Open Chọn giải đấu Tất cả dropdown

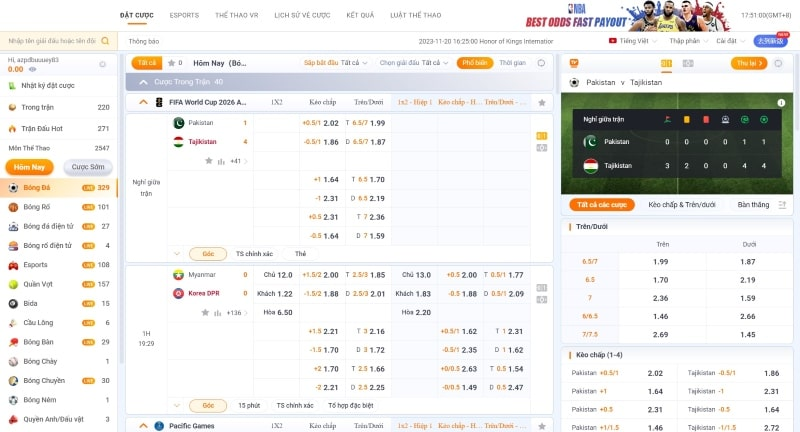point(414,63)
